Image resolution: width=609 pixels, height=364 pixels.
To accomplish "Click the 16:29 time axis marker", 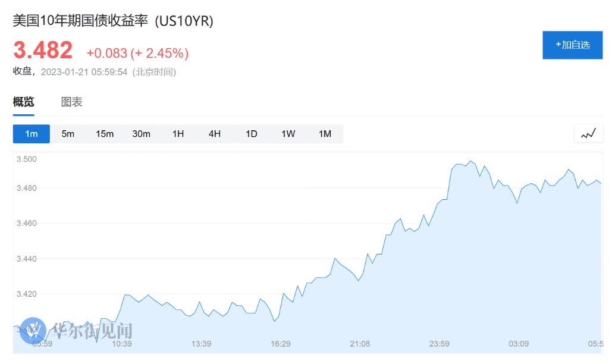I will coord(281,344).
